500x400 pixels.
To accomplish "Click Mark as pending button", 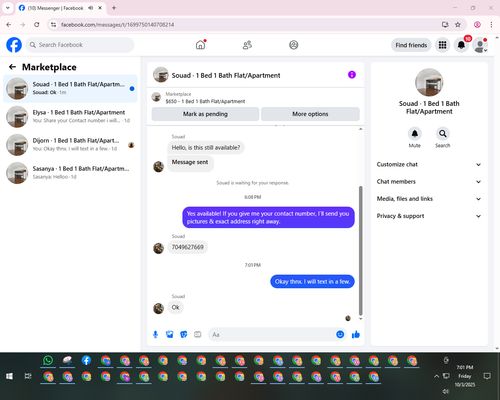I will (205, 114).
